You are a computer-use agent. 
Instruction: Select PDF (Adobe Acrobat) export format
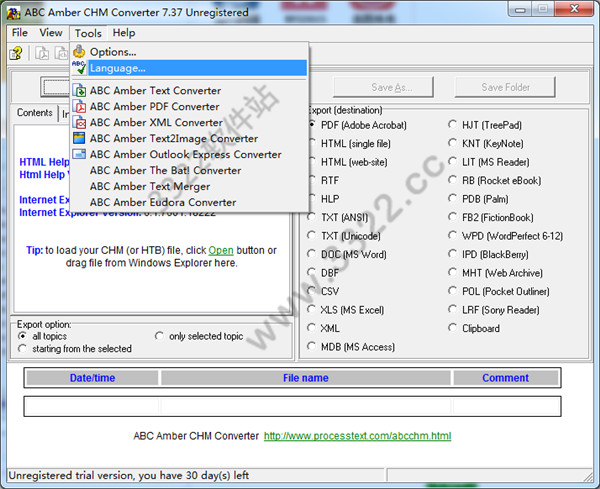coord(357,125)
